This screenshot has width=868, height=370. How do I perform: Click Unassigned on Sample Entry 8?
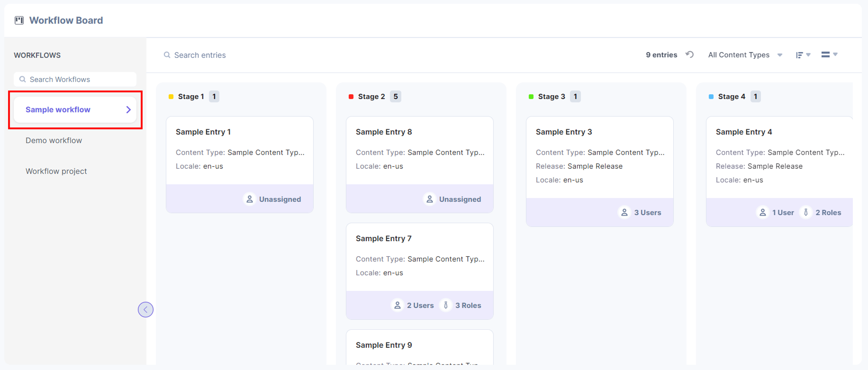(460, 200)
